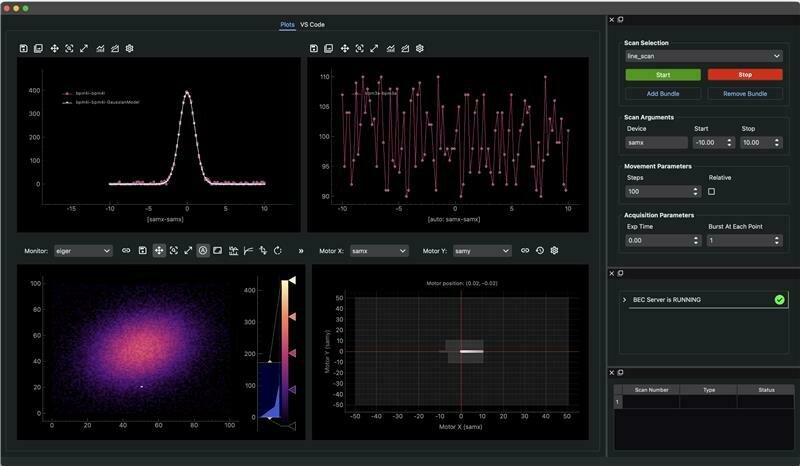
Task: Rotate the eiger image with the rotate icon
Action: [x=278, y=251]
